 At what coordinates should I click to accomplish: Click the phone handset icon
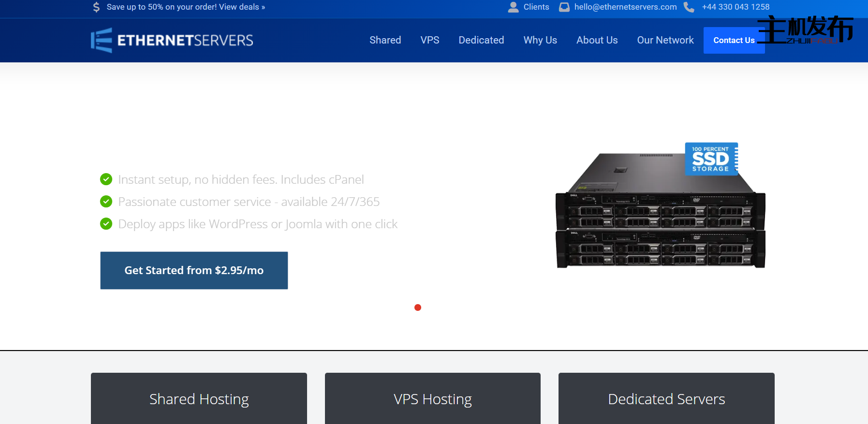[689, 7]
